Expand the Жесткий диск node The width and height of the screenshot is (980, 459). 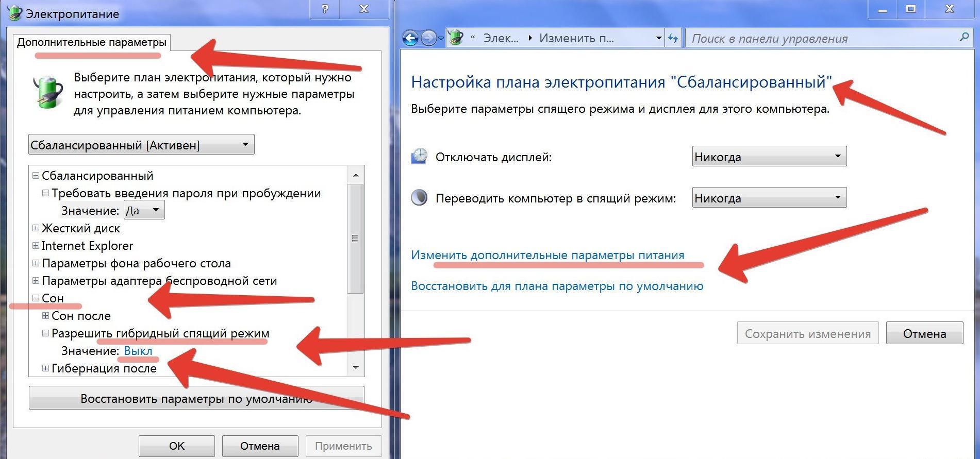coord(36,228)
